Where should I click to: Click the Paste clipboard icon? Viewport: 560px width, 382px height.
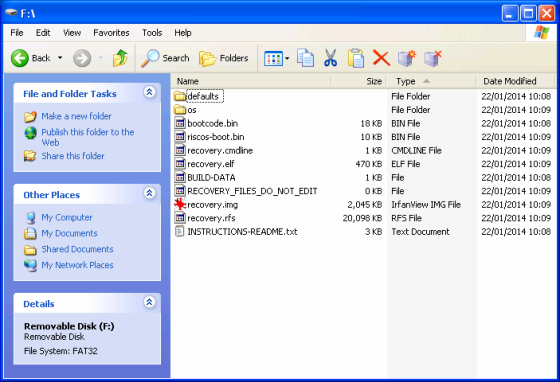click(356, 58)
